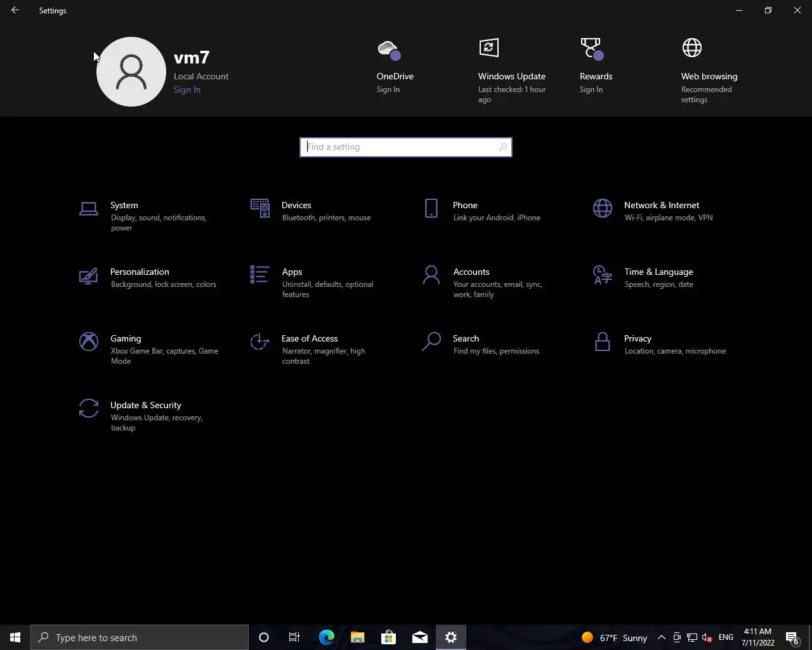
Task: Open the Windows Start menu
Action: pos(15,637)
